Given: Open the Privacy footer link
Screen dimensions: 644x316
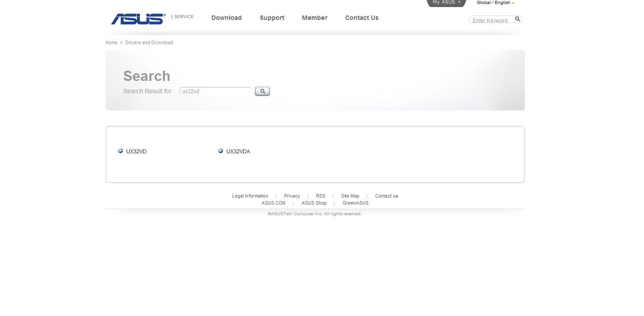Looking at the screenshot, I should click(292, 196).
